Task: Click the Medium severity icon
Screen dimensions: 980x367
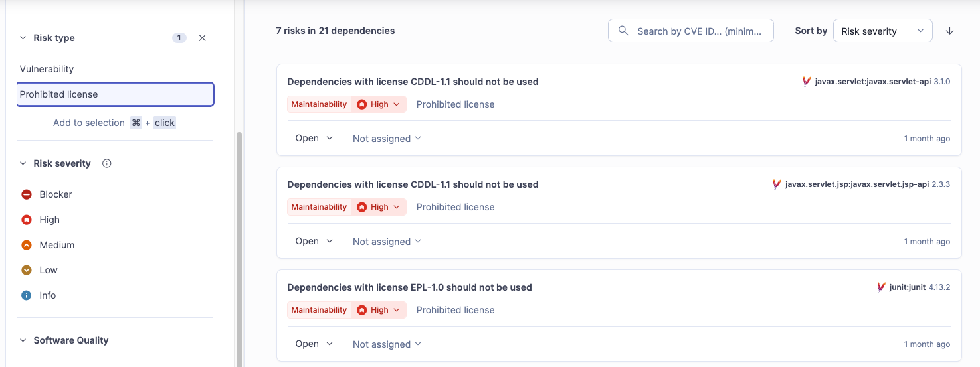Action: coord(27,245)
